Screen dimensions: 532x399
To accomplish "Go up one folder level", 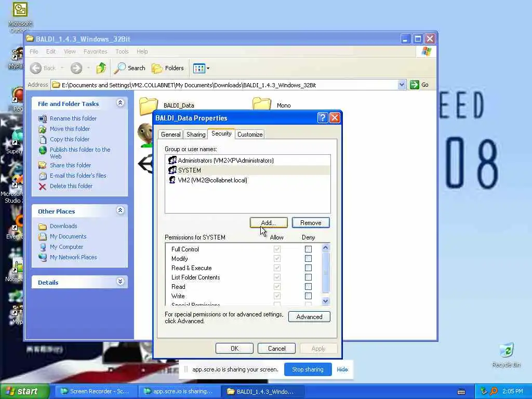I will click(x=101, y=68).
